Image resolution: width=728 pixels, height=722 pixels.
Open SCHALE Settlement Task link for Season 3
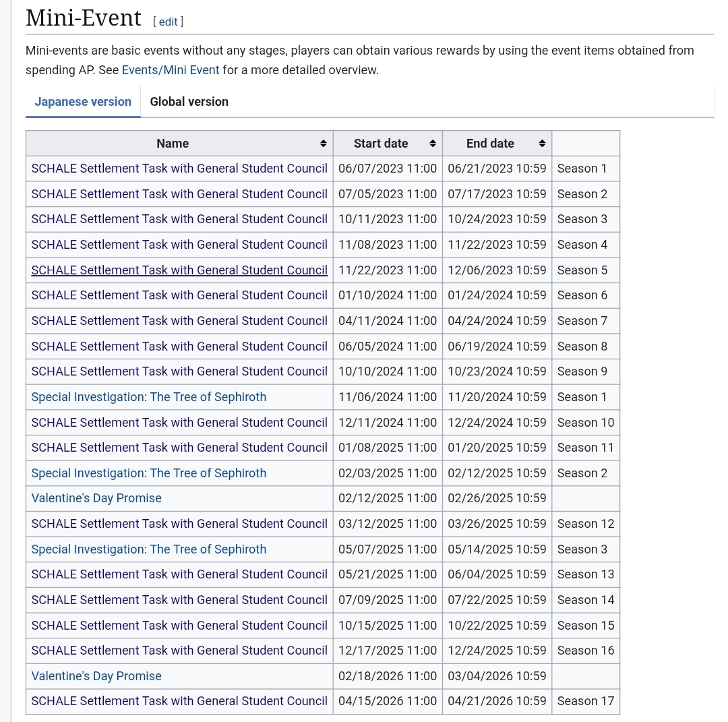tap(179, 219)
